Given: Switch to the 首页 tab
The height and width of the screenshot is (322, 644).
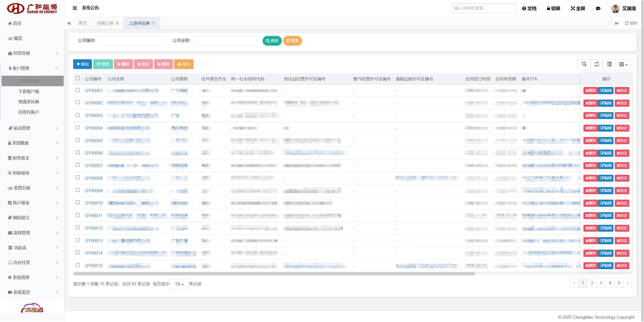Looking at the screenshot, I should 83,23.
